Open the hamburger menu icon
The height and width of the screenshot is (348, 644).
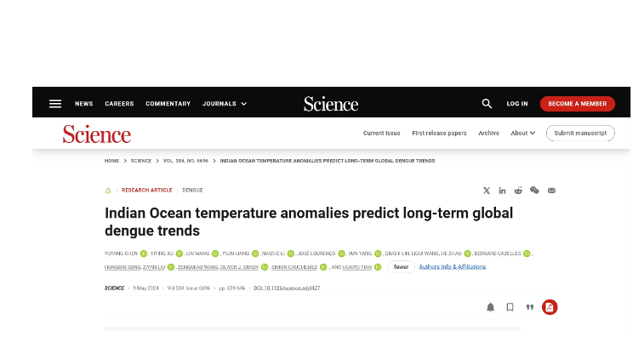[55, 104]
